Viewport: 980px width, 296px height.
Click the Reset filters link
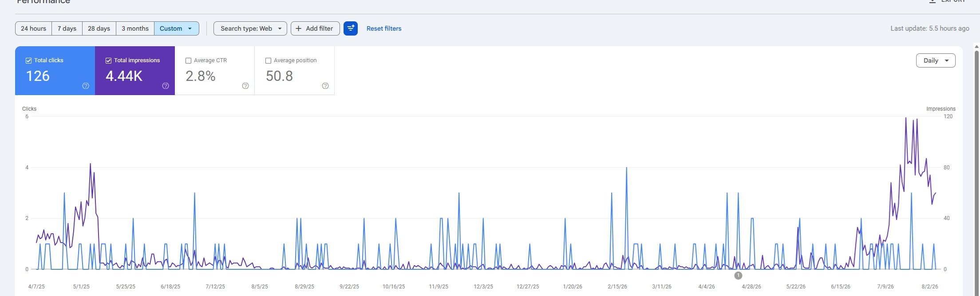[x=384, y=28]
